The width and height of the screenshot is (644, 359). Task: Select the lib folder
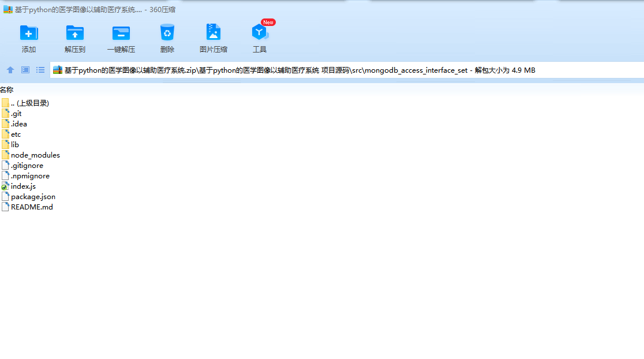click(x=11, y=145)
